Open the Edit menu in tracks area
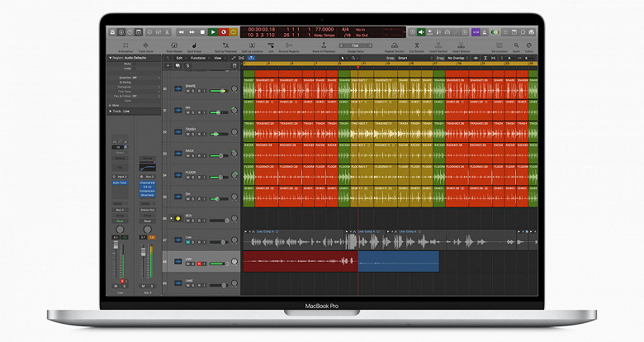The height and width of the screenshot is (342, 644). click(x=178, y=59)
